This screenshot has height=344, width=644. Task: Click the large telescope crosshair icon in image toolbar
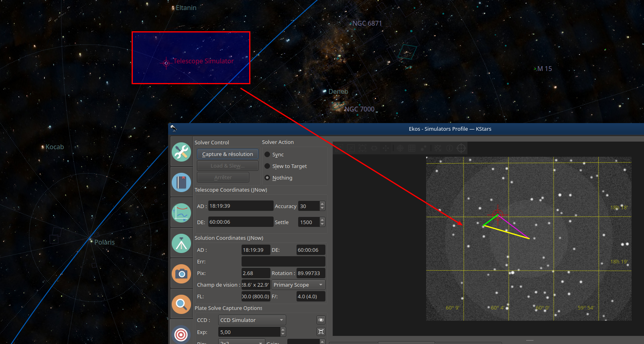(461, 148)
